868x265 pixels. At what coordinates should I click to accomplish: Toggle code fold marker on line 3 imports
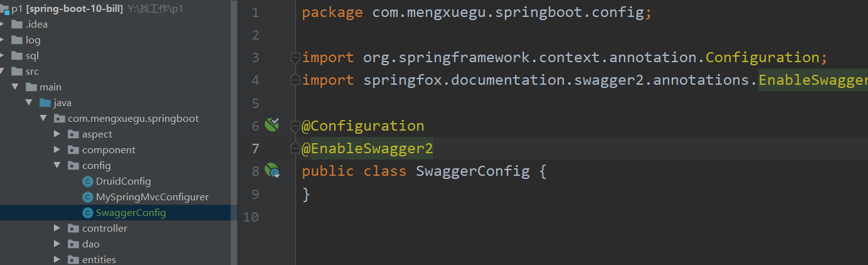pyautogui.click(x=295, y=58)
